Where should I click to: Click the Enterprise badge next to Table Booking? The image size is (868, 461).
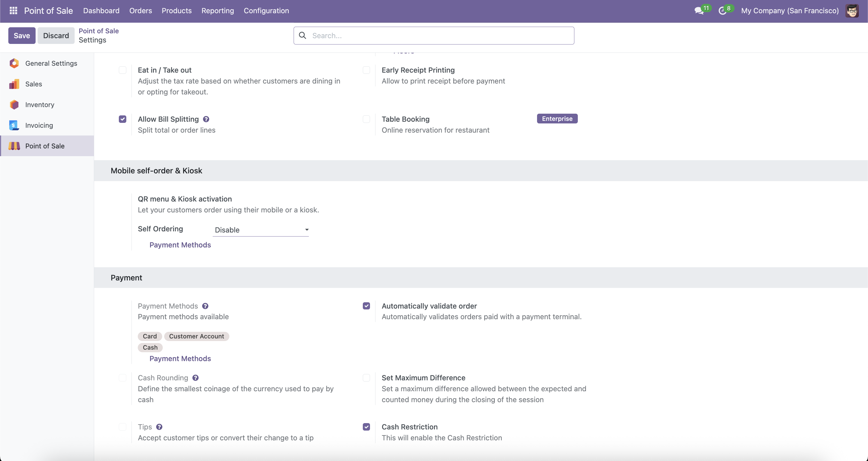click(557, 119)
